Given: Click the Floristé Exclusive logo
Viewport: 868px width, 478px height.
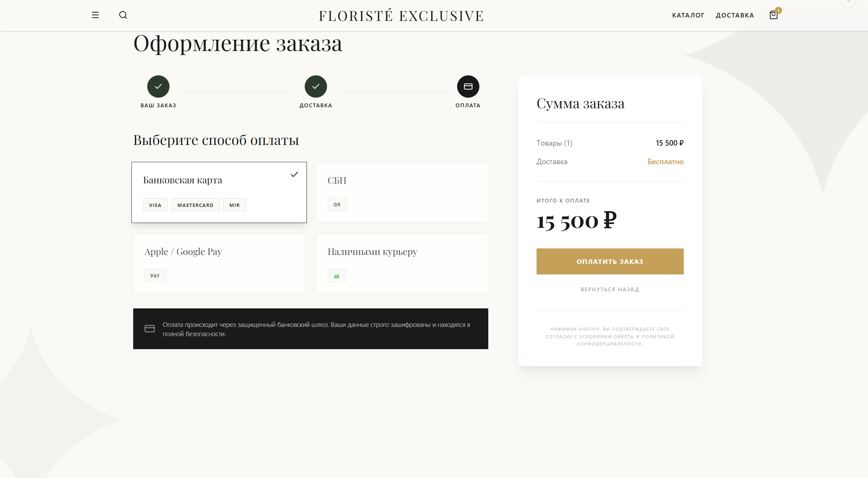Looking at the screenshot, I should point(401,16).
